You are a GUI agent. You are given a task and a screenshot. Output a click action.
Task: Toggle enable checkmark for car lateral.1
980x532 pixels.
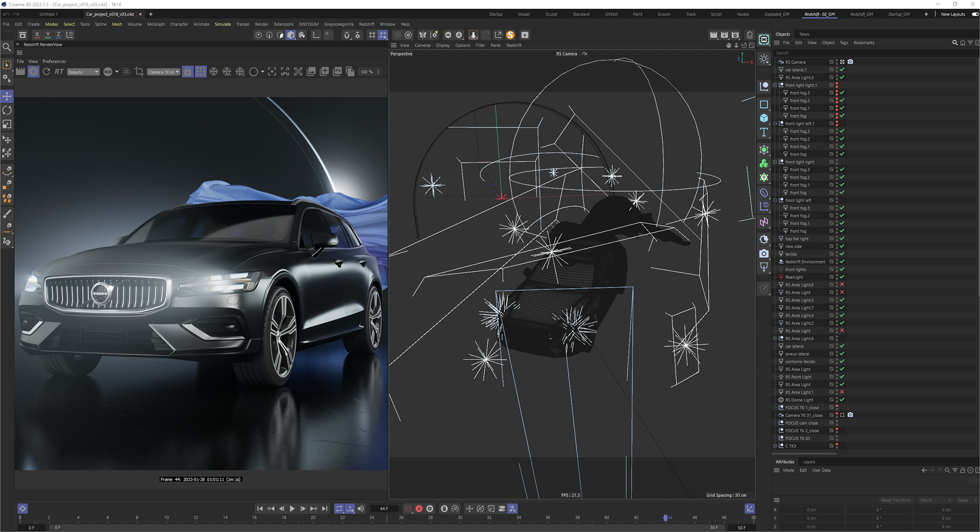(842, 70)
